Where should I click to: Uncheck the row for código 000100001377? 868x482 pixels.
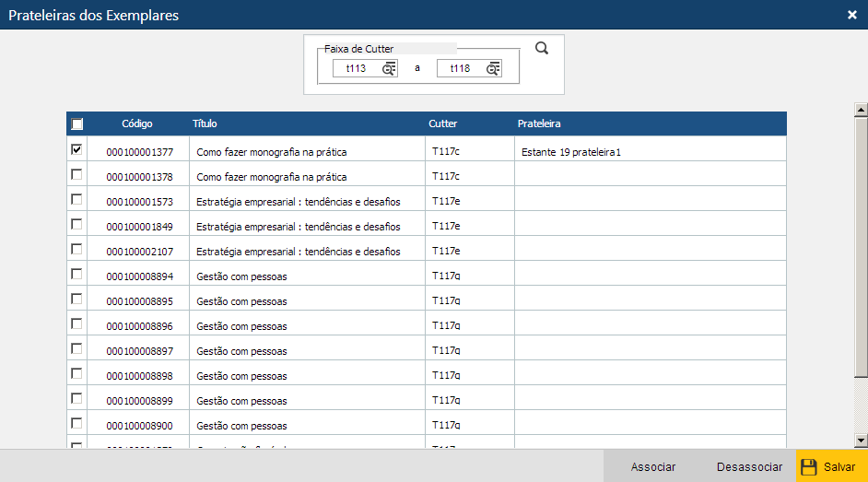pos(76,149)
